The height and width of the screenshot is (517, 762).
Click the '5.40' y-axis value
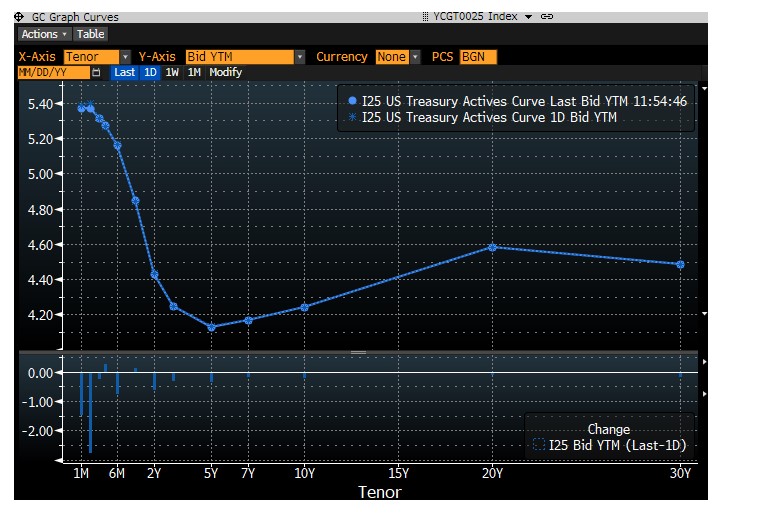click(x=40, y=104)
